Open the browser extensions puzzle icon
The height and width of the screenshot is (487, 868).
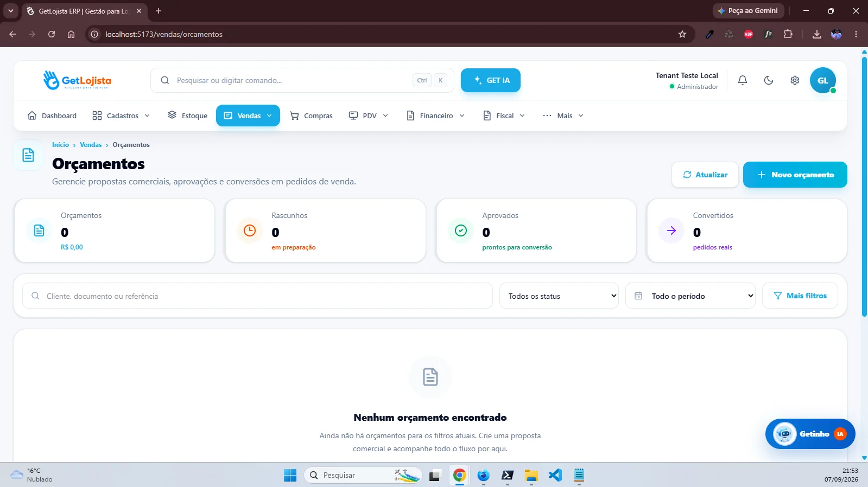point(788,34)
